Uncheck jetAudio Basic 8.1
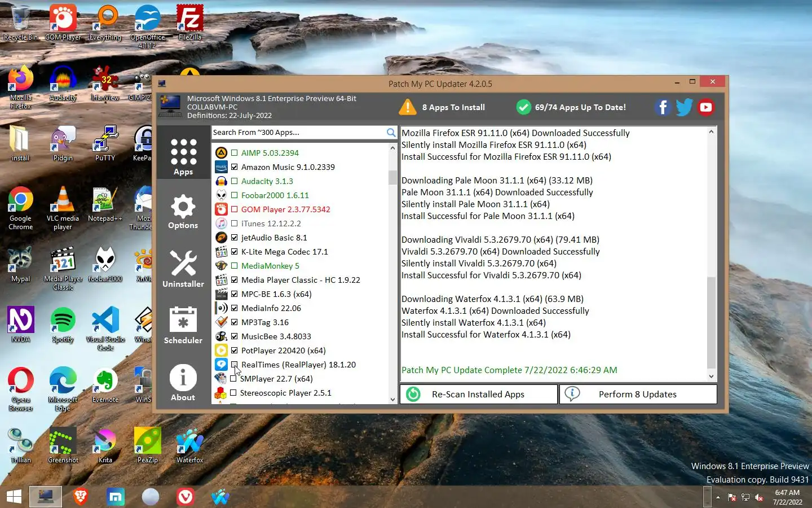Screen dimensions: 812x508 [x=234, y=238]
